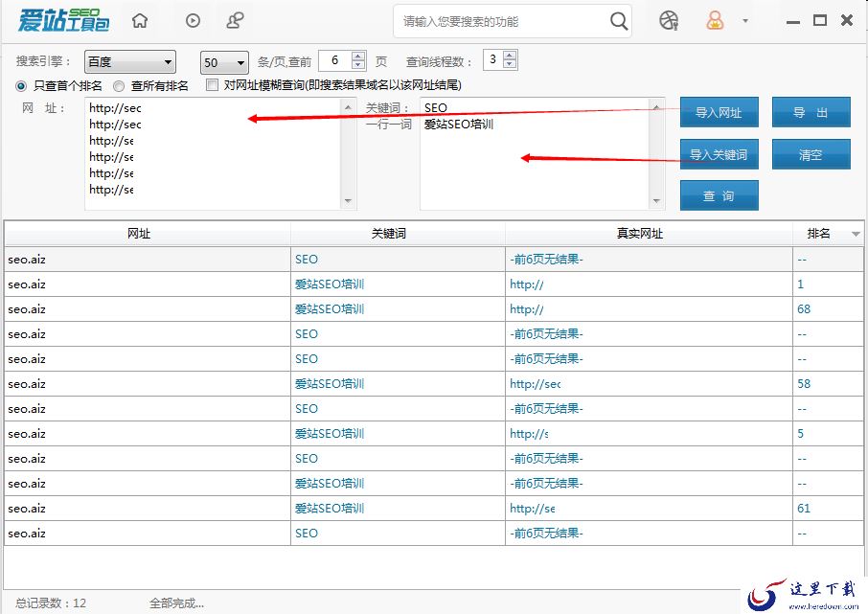This screenshot has height=614, width=868.
Task: Open real URL link in rank 58 row
Action: (x=536, y=384)
